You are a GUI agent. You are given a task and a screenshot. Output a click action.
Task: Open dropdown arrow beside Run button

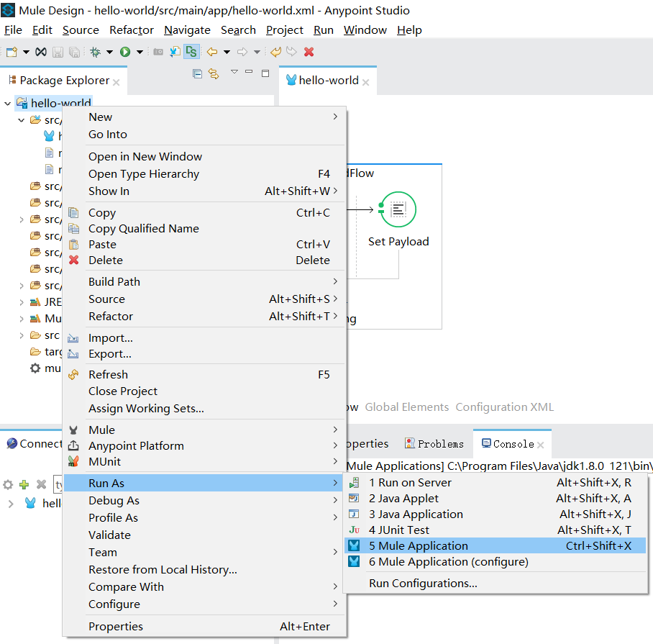[x=140, y=52]
